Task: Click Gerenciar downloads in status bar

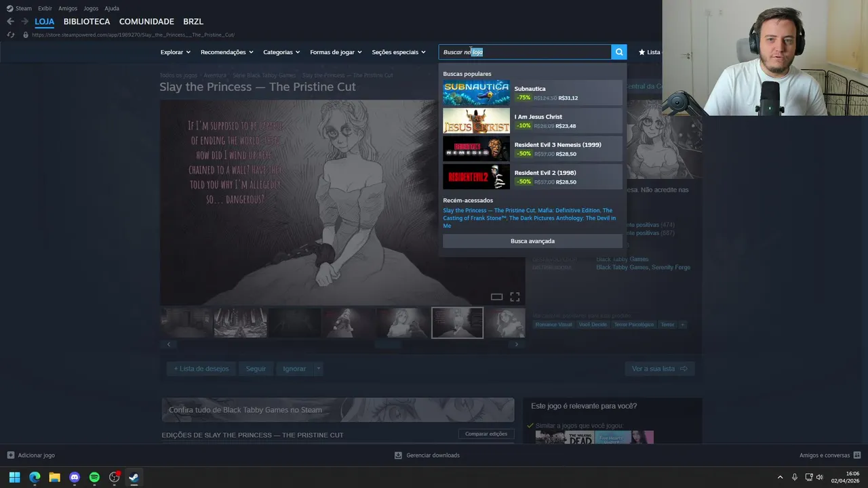Action: pyautogui.click(x=433, y=455)
